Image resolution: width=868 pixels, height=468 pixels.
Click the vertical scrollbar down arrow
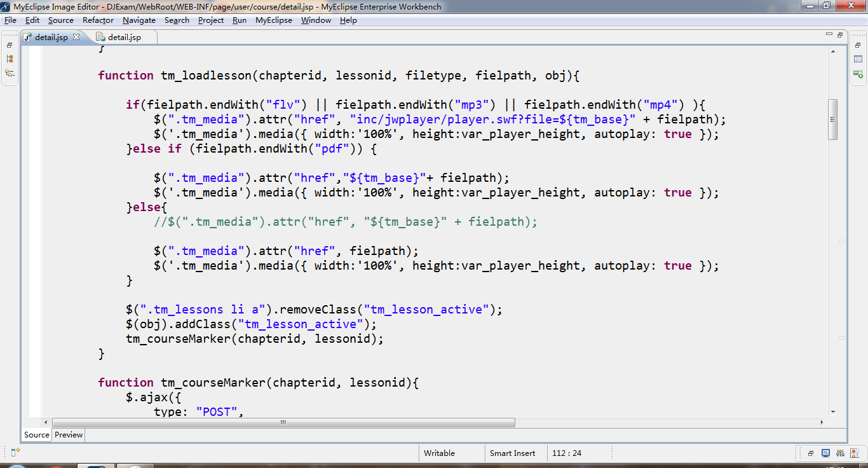tap(833, 412)
